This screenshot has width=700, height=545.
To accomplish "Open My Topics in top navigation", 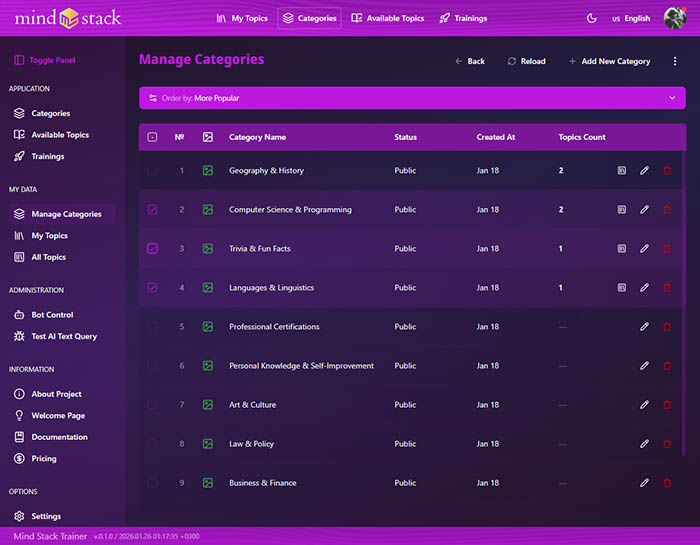I will pos(242,18).
